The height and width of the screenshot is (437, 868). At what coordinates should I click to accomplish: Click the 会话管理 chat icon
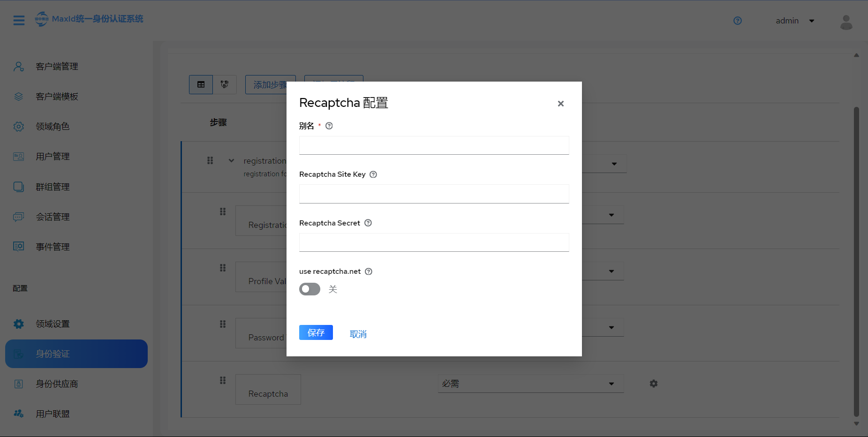tap(19, 217)
